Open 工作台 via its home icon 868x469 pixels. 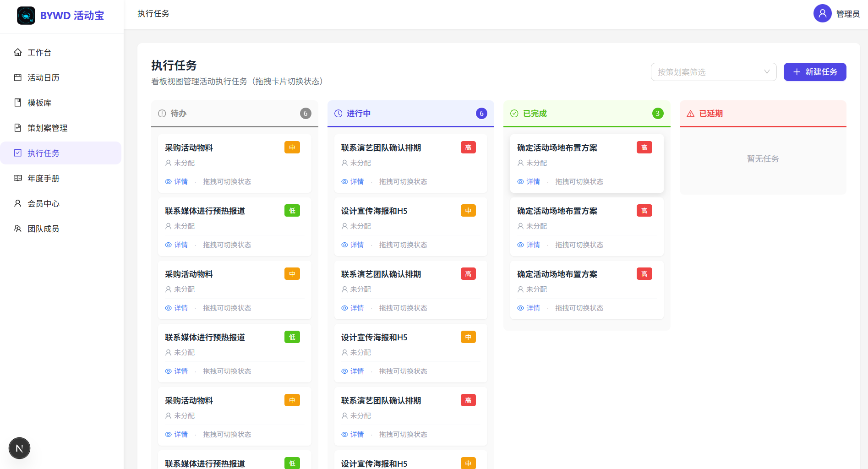[x=18, y=52]
